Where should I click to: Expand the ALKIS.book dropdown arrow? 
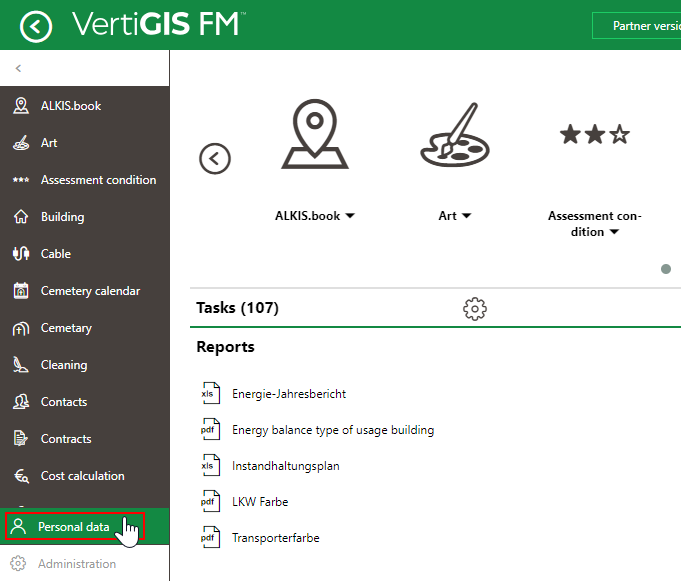[350, 215]
